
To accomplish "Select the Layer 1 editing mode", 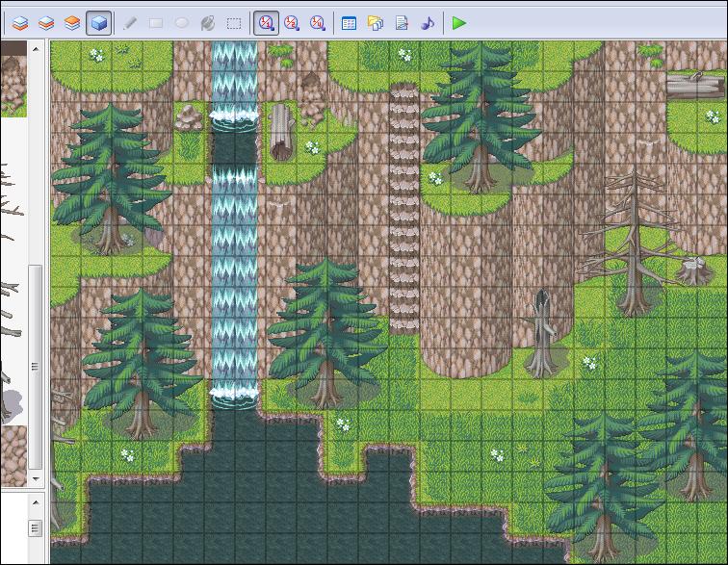I will click(x=20, y=23).
